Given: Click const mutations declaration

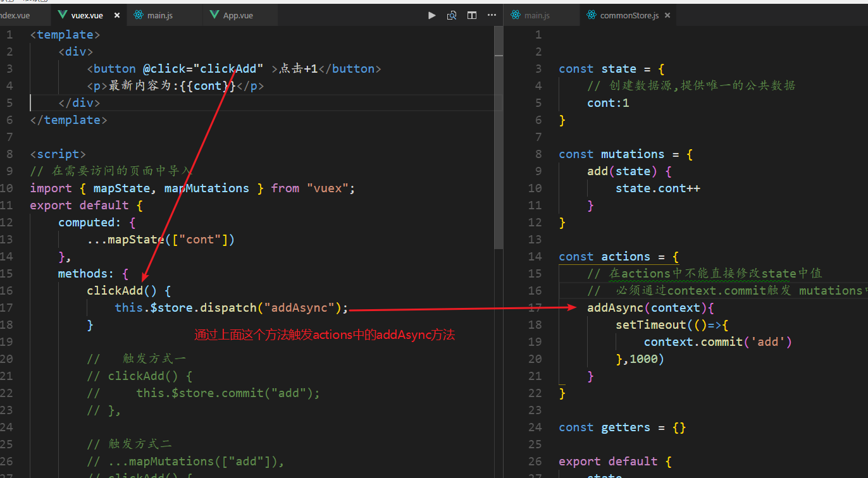Looking at the screenshot, I should (x=626, y=154).
